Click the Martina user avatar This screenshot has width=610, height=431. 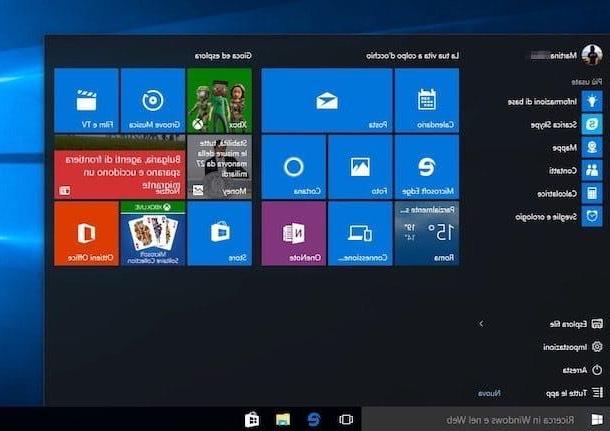click(592, 55)
